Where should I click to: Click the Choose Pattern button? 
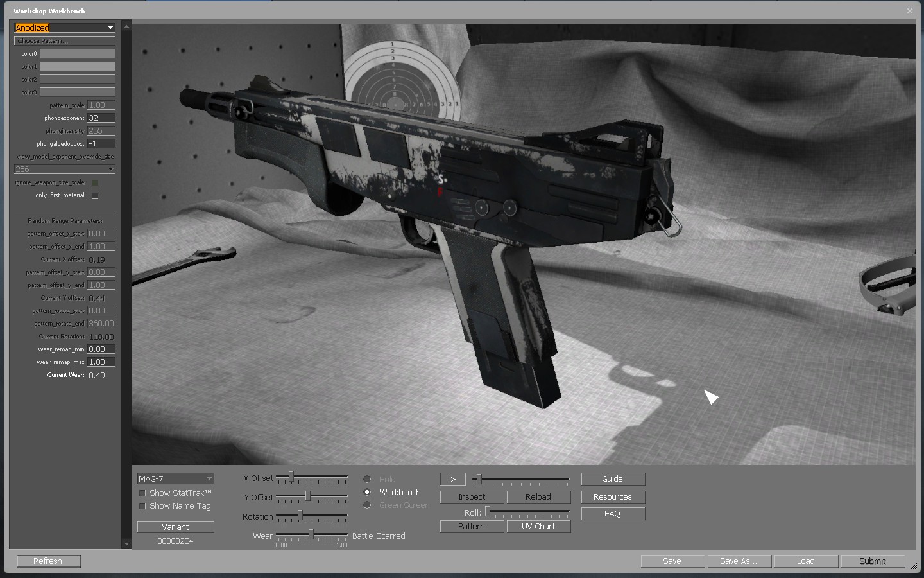(65, 40)
